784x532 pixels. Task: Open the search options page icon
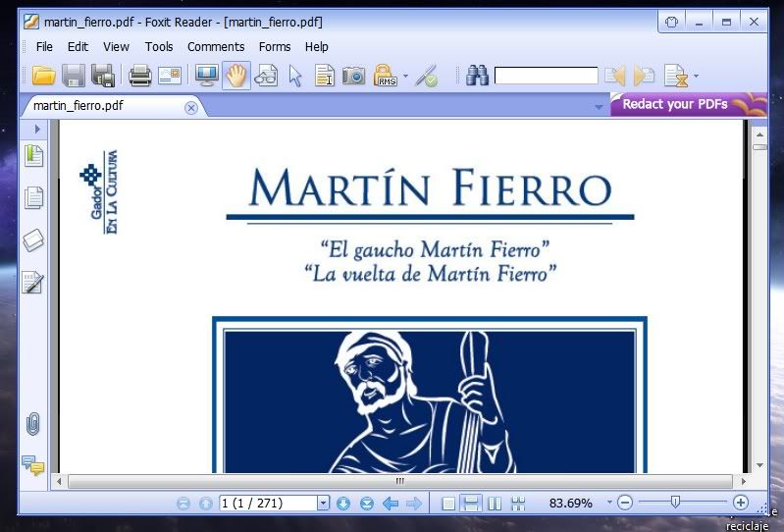point(676,76)
